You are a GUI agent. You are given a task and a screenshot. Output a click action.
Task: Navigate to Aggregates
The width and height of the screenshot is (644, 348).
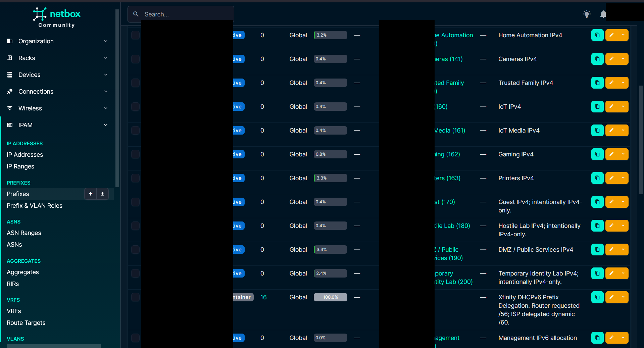[23, 272]
